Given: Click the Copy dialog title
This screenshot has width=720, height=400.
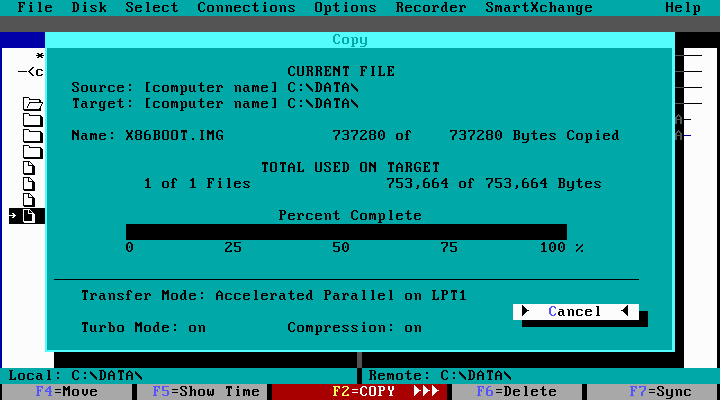Looking at the screenshot, I should coord(350,40).
